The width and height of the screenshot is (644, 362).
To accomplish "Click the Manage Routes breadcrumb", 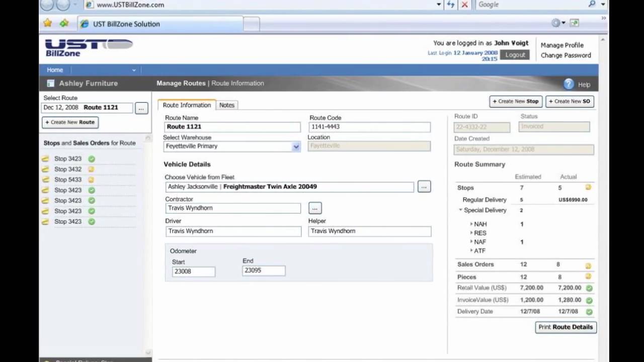I will 181,83.
